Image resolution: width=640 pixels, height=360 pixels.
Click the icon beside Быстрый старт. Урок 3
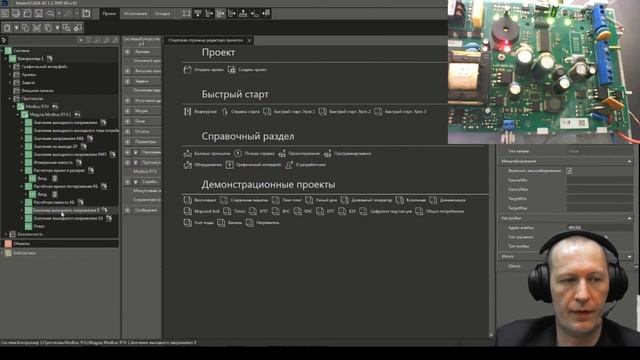[x=378, y=111]
